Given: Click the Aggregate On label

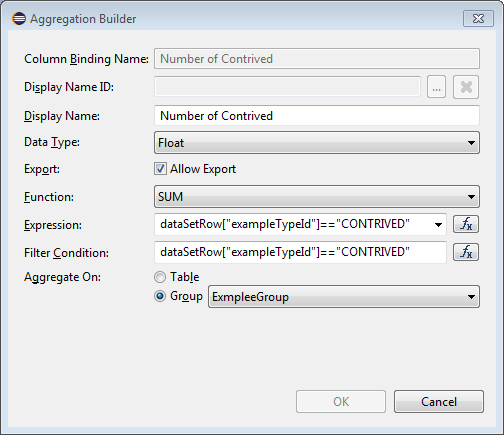Looking at the screenshot, I should coord(62,277).
